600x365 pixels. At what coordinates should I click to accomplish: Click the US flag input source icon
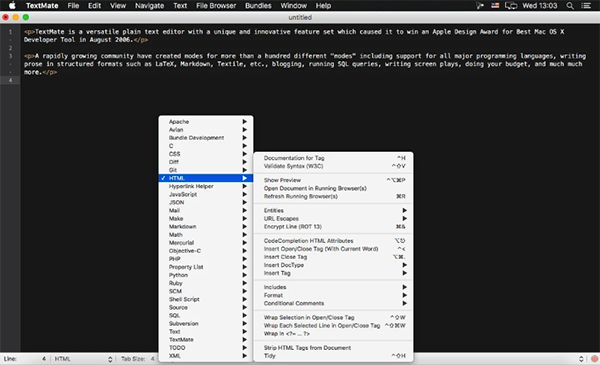(495, 6)
